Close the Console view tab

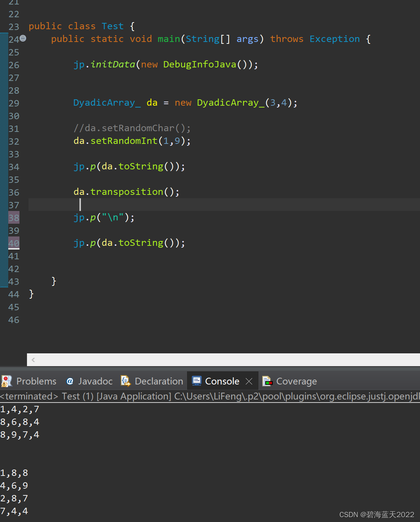249,381
